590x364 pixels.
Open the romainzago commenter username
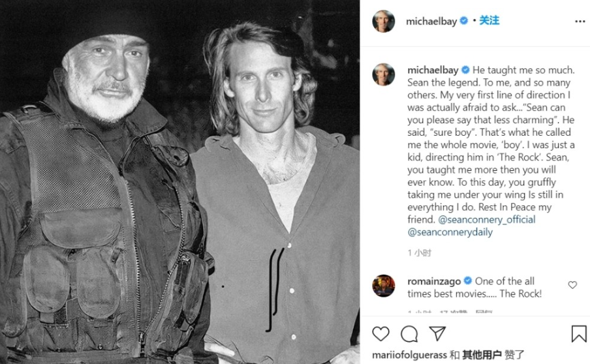click(434, 281)
